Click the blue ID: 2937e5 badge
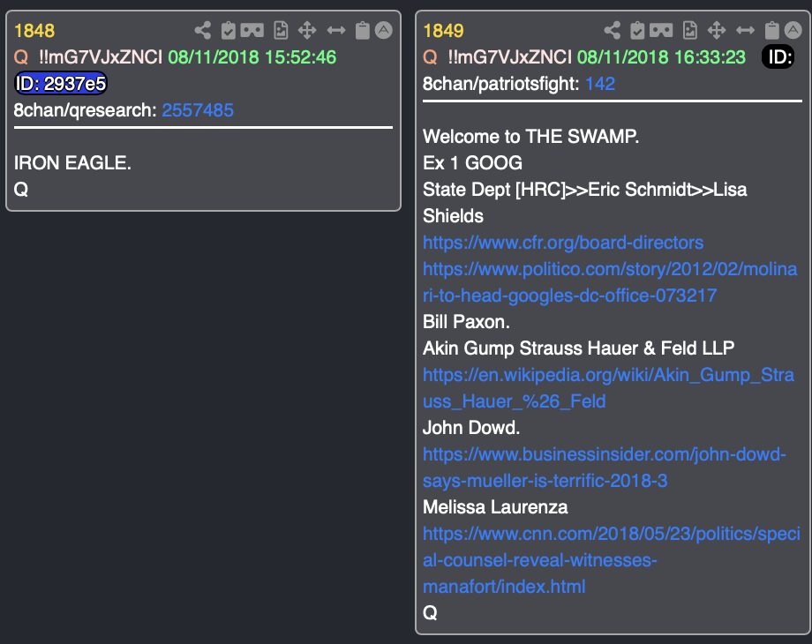Image resolution: width=812 pixels, height=644 pixels. 61,83
